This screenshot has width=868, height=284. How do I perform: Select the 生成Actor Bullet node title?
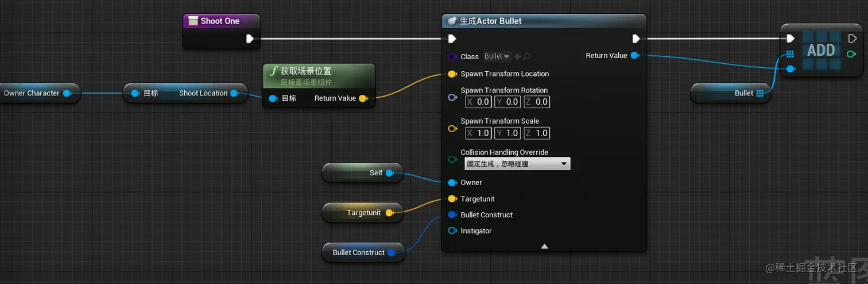pyautogui.click(x=491, y=21)
